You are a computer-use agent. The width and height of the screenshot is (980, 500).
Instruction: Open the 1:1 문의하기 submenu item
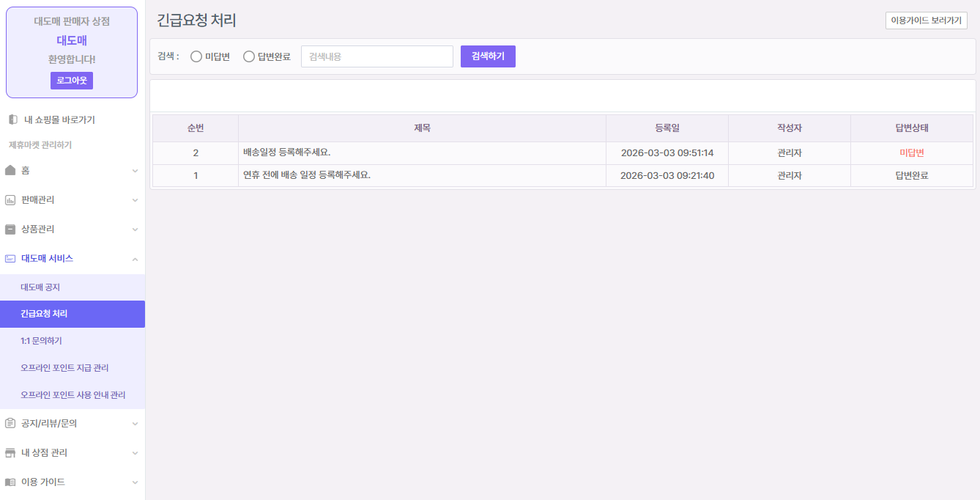tap(41, 341)
